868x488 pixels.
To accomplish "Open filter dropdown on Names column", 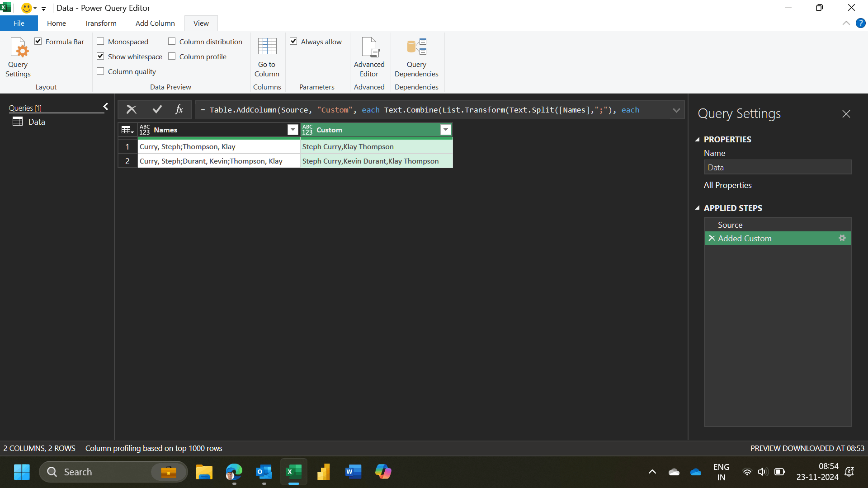I will pyautogui.click(x=293, y=130).
